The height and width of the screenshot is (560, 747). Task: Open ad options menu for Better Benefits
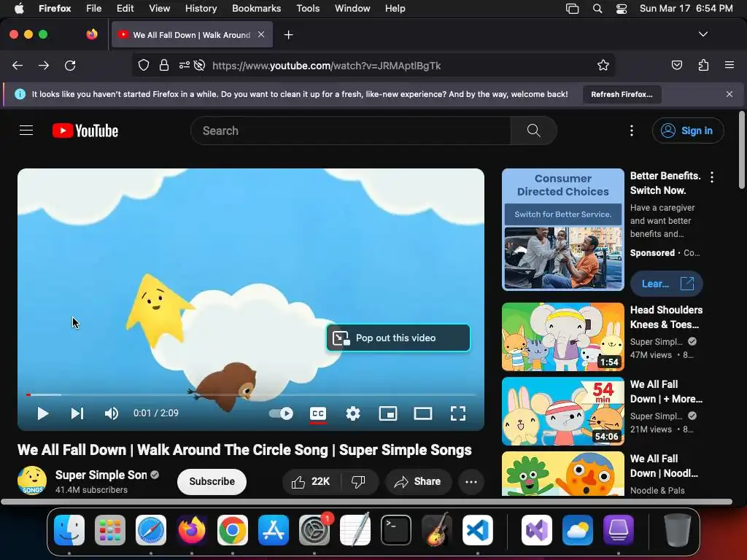click(712, 177)
